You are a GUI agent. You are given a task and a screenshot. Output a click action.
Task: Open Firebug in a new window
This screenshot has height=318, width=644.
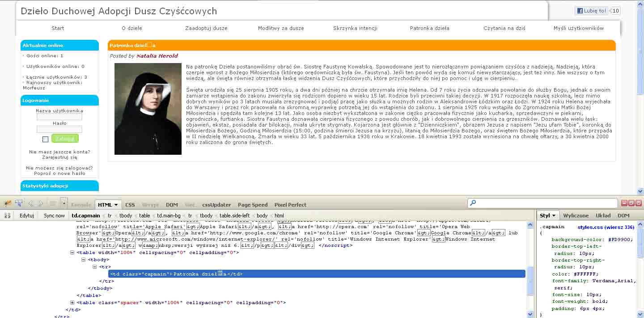[x=631, y=203]
